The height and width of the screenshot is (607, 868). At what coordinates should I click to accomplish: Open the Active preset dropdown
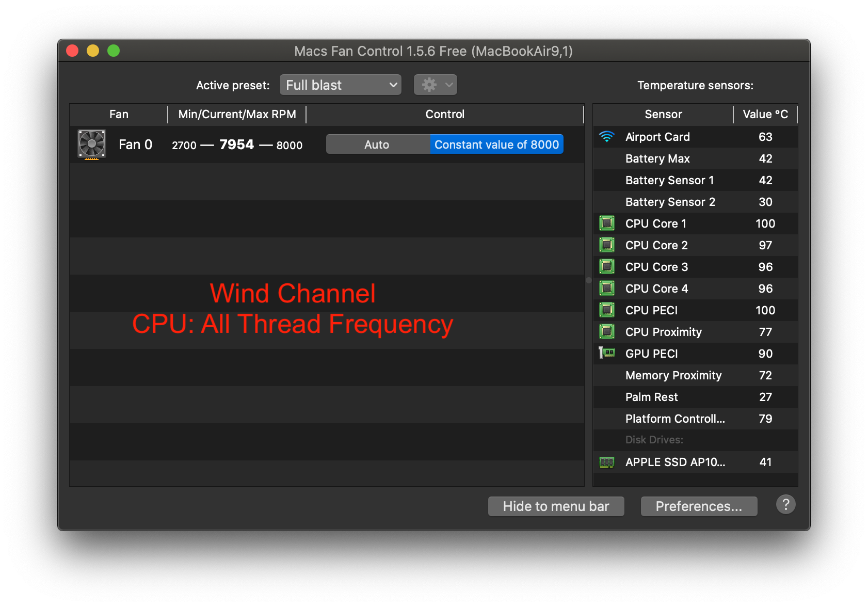[x=341, y=85]
